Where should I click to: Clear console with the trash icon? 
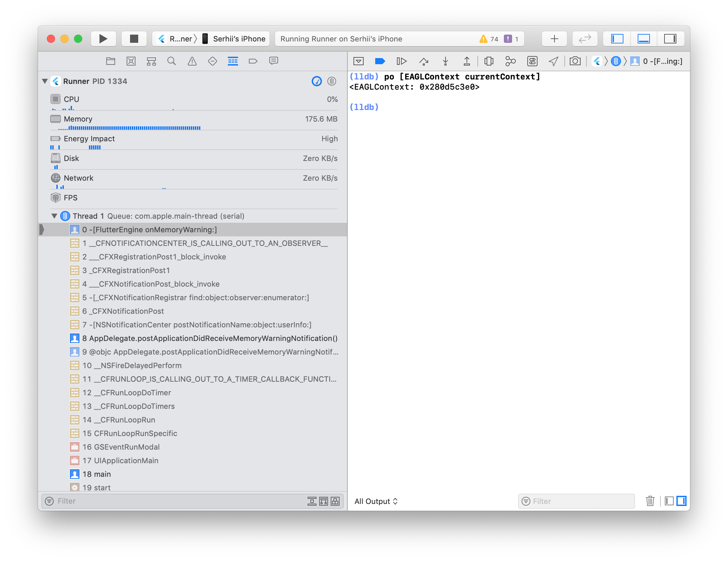coord(650,501)
